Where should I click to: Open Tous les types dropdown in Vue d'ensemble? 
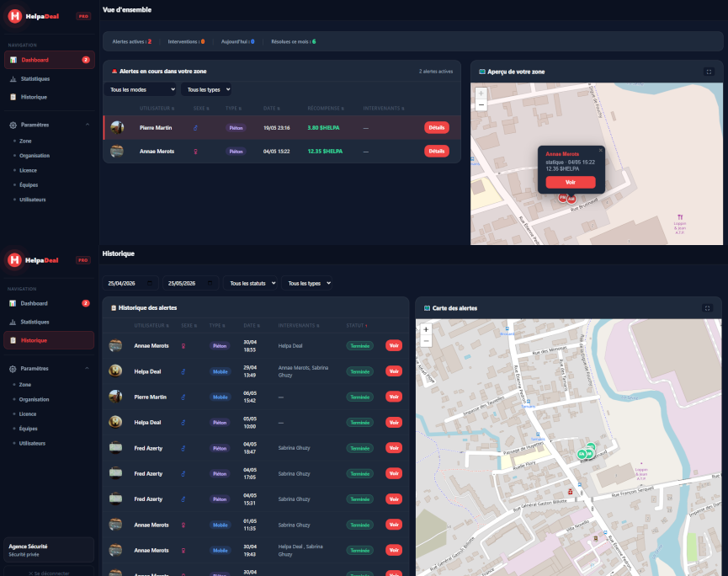[x=208, y=89]
